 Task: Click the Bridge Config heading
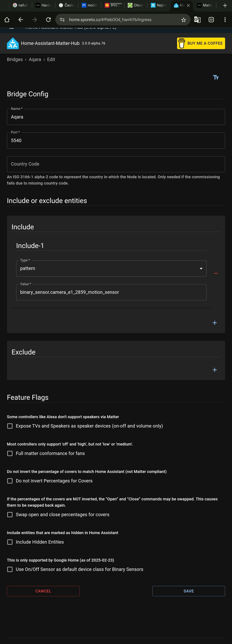pyautogui.click(x=28, y=94)
